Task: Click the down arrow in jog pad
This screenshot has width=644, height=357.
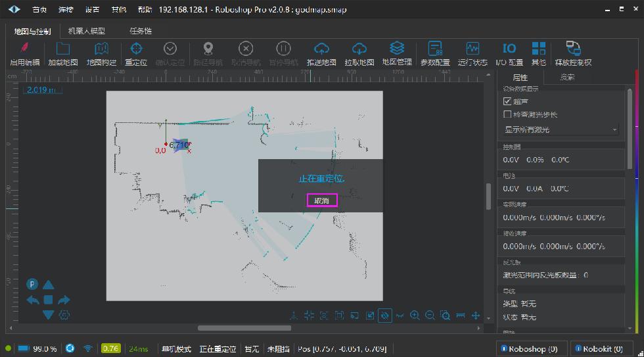Action: coord(48,315)
